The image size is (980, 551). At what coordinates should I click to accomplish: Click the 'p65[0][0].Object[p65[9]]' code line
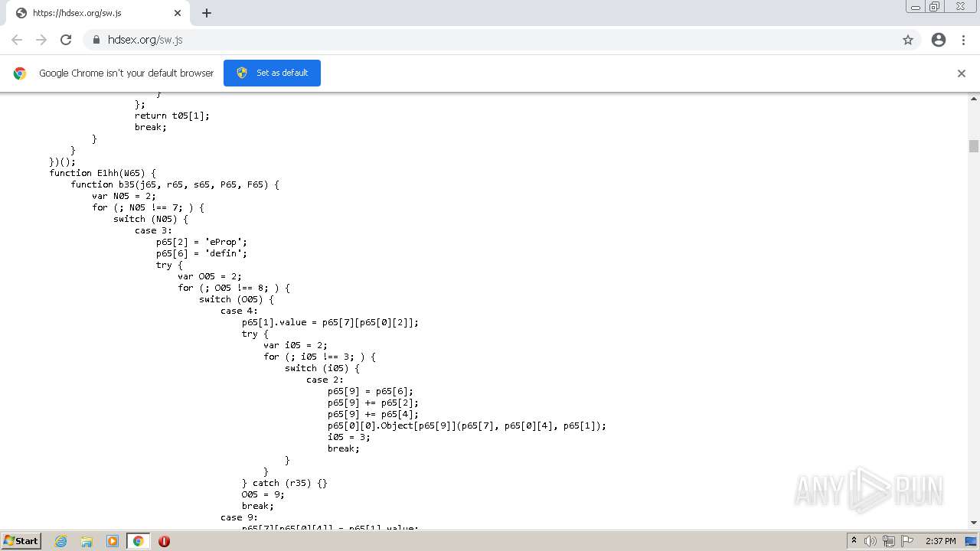[x=467, y=425]
